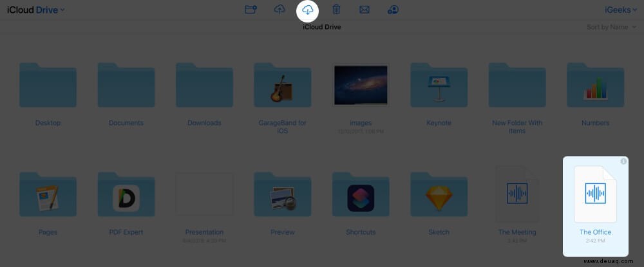Click the Documents folder label
The image size is (644, 267).
pyautogui.click(x=126, y=123)
